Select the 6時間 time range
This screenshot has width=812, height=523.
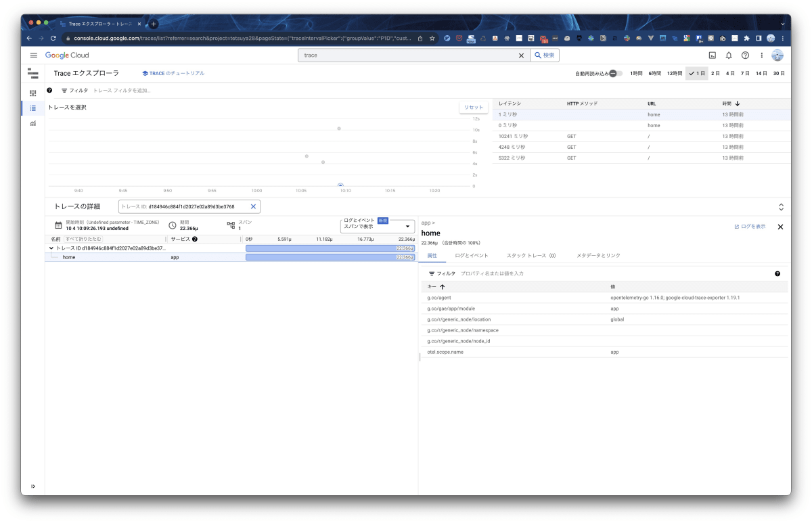click(654, 73)
